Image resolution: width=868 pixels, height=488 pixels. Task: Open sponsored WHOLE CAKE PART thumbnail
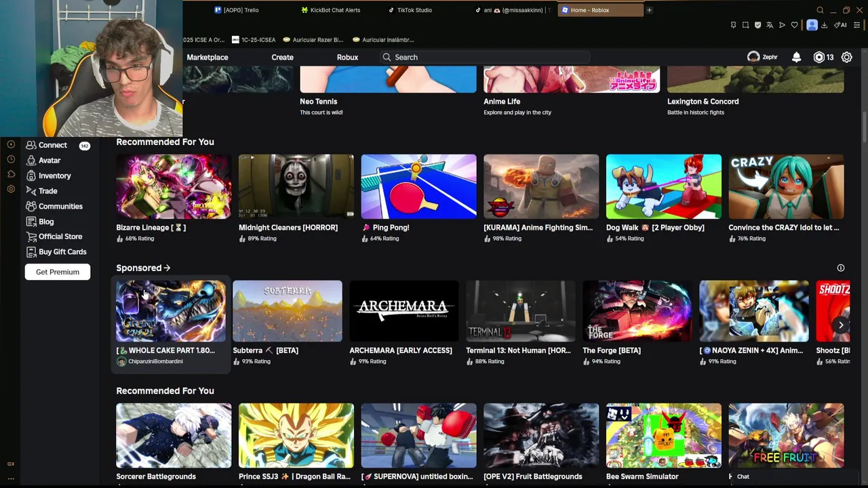click(x=171, y=311)
